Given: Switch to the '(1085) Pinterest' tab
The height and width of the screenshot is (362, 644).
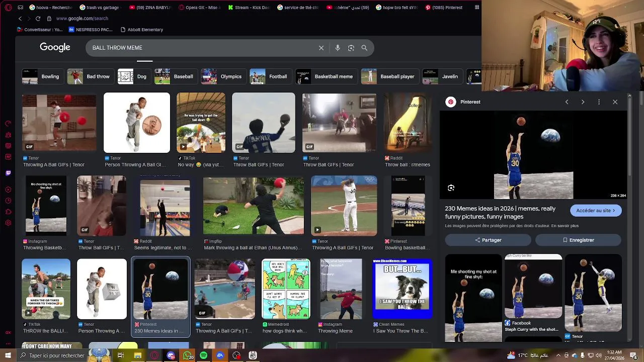Looking at the screenshot, I should click(x=445, y=8).
